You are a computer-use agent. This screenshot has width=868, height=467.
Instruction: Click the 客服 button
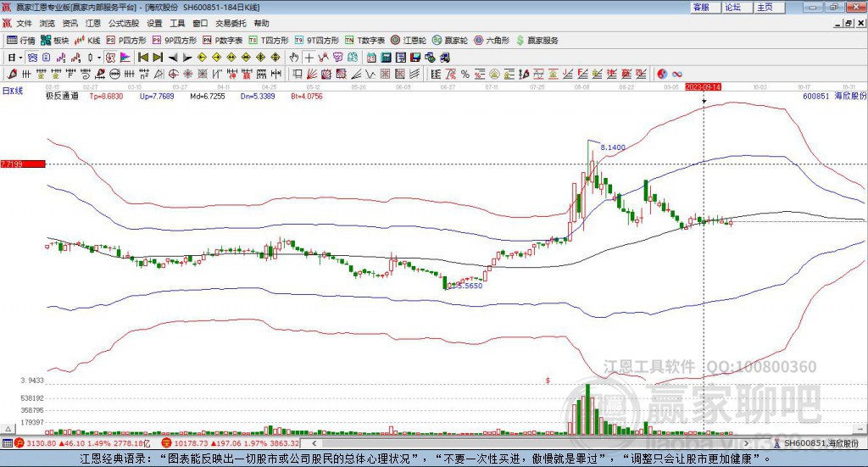coord(705,7)
